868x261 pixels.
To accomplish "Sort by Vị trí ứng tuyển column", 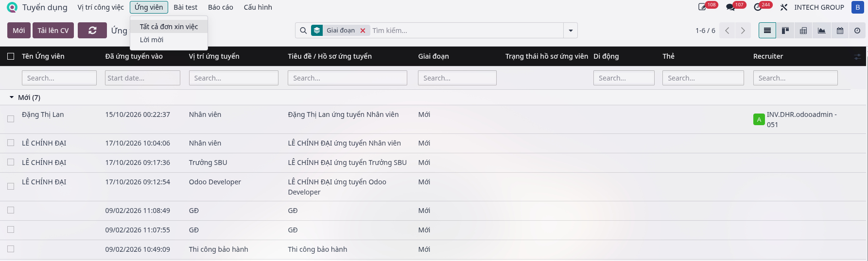I will (x=214, y=56).
